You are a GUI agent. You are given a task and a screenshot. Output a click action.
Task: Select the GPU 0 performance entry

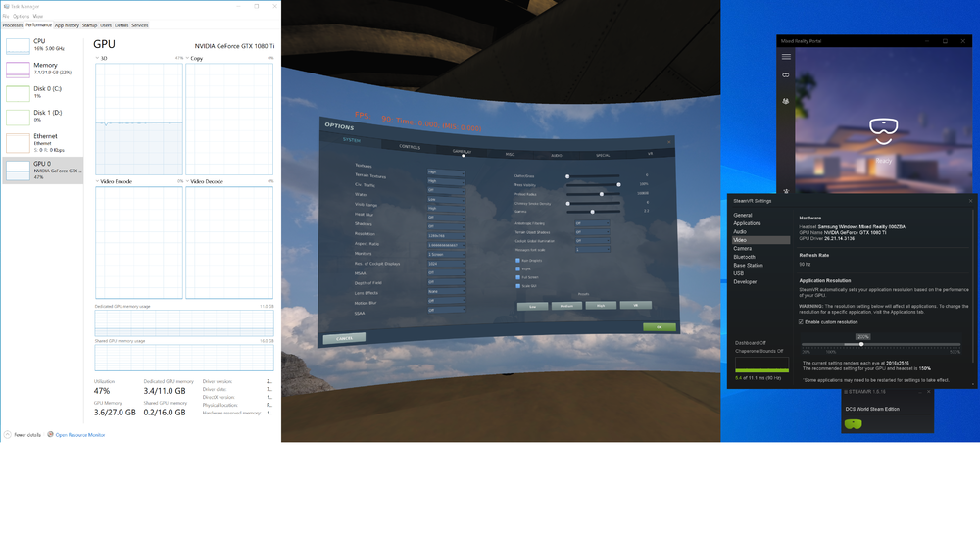tap(42, 170)
